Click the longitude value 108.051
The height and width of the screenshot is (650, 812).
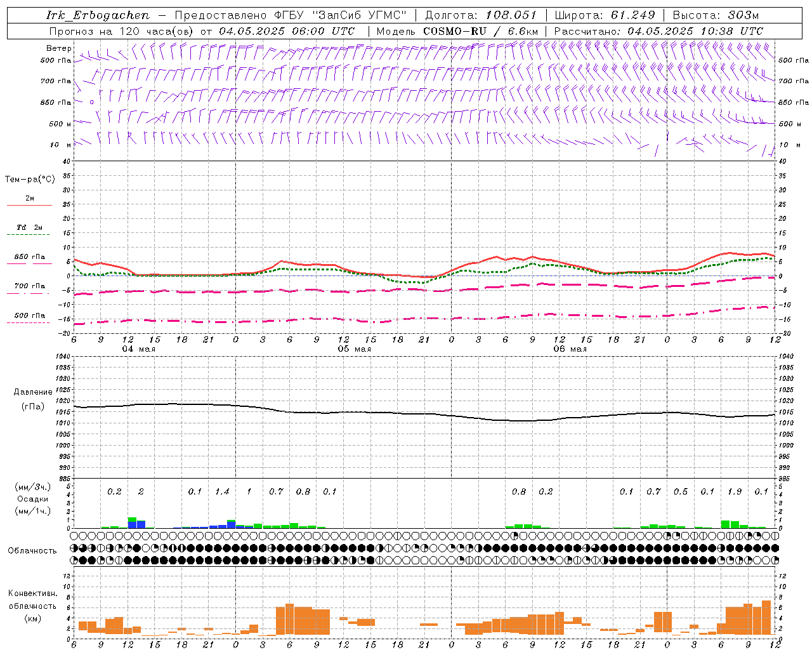[x=511, y=15]
